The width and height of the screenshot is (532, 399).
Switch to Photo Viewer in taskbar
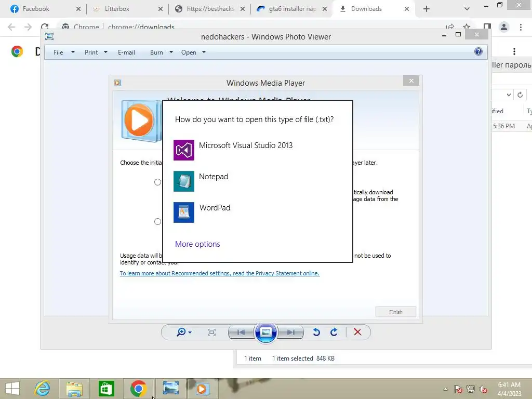[170, 389]
